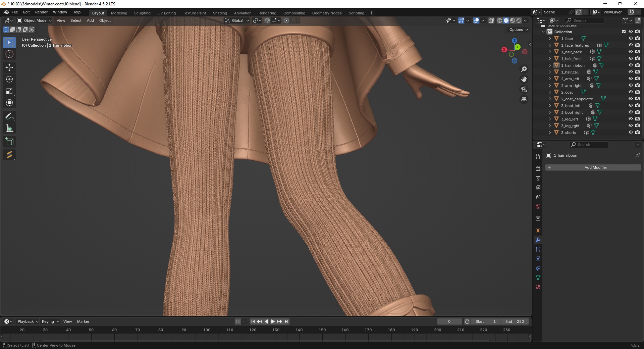Expand the 3_shorts tree item
Viewport: 644px width, 349px height.
click(x=550, y=133)
